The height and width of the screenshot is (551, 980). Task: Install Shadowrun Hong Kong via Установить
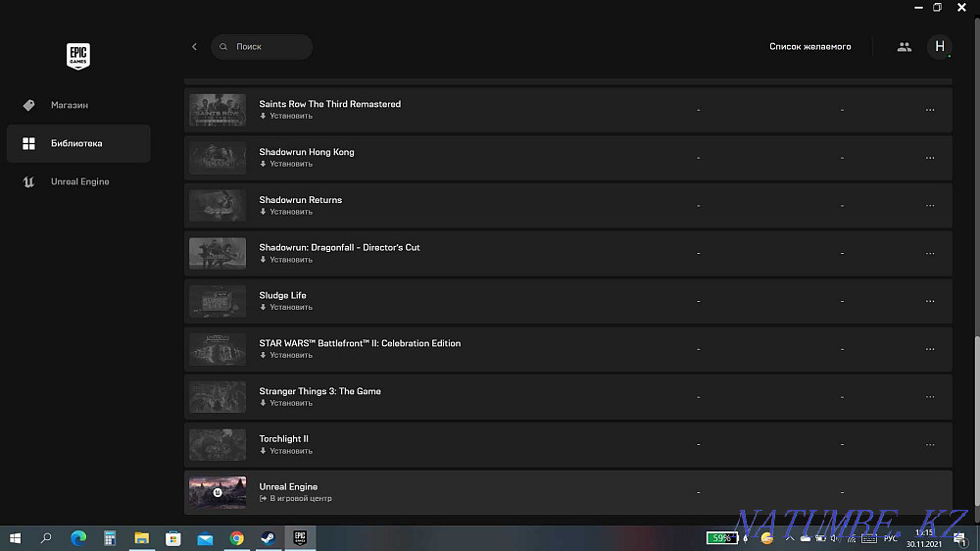(286, 164)
